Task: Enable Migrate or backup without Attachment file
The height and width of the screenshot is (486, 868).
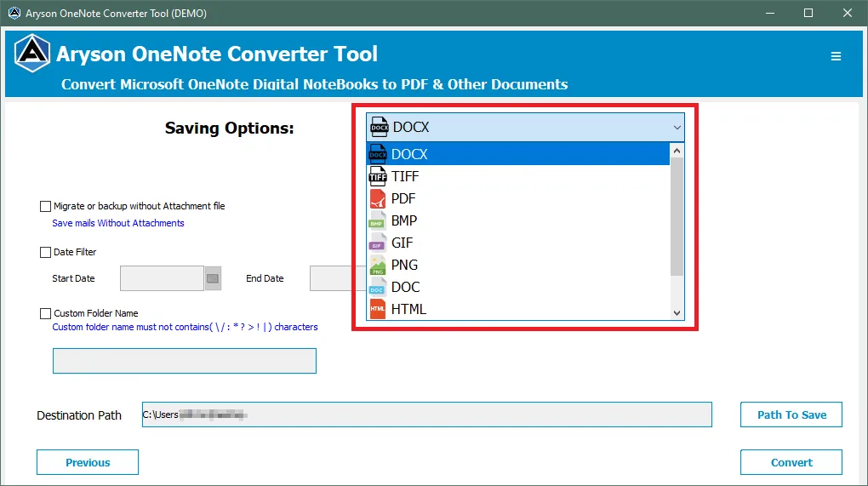Action: pos(45,207)
